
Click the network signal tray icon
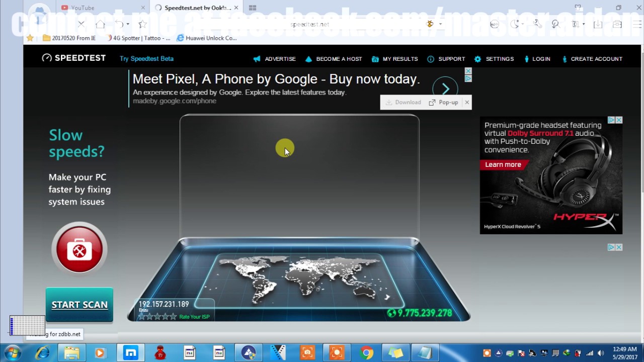pos(589,353)
